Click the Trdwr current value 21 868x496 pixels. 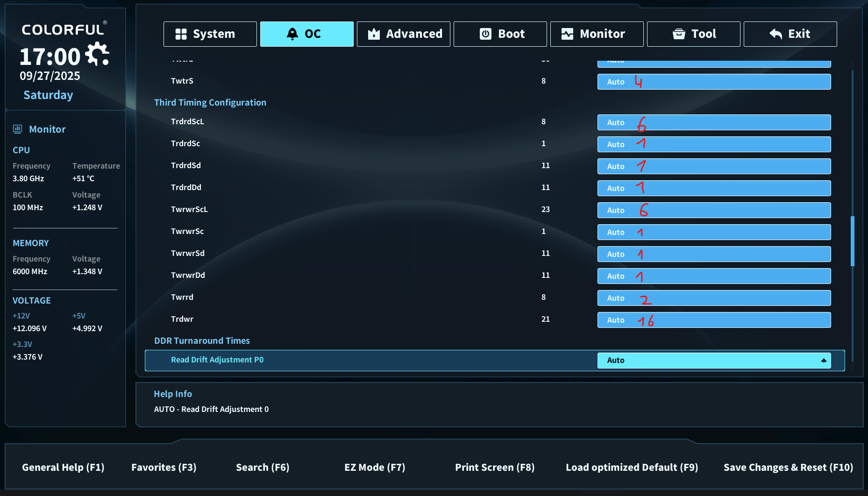tap(546, 319)
